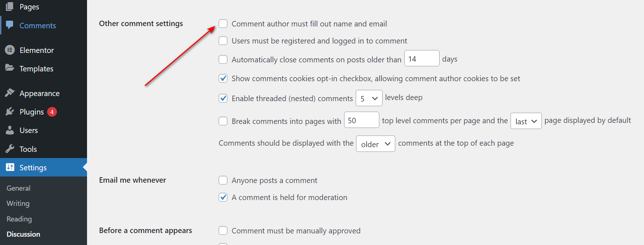Click the Comments speech bubble icon
Screen dimensions: 644x245
pos(10,25)
